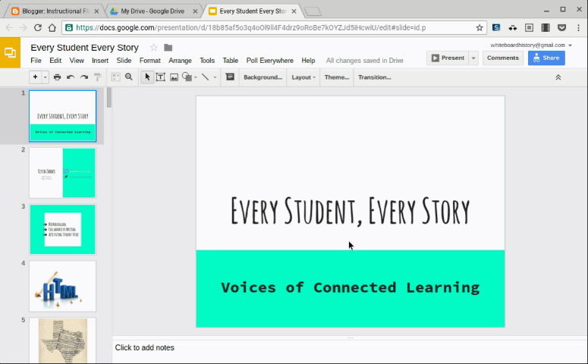
Task: Insert an image using the image icon
Action: point(174,77)
